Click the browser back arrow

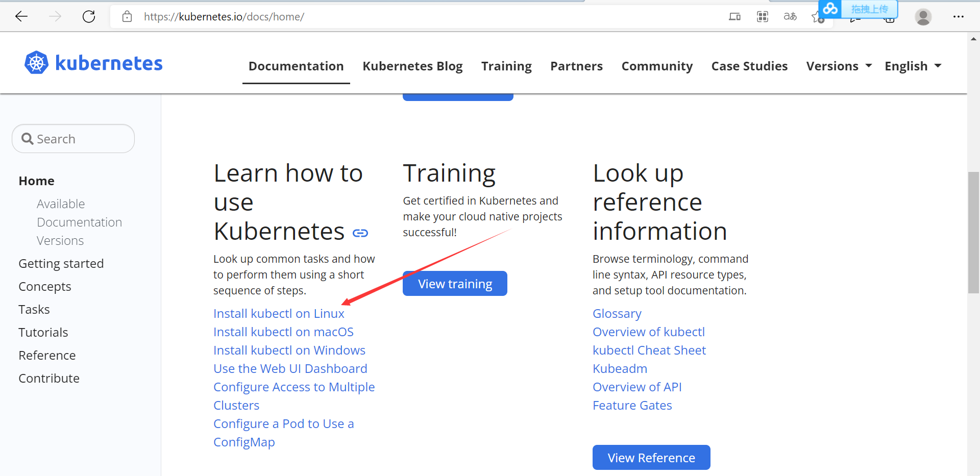21,17
